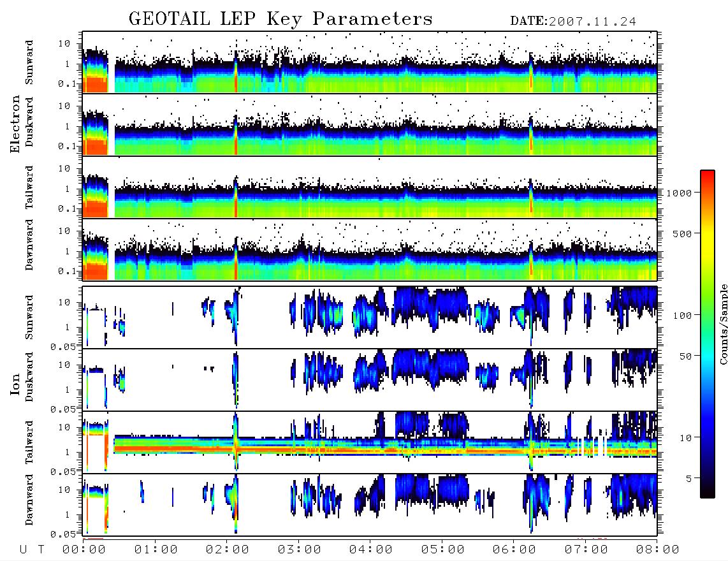Viewport: 728px width, 561px height.
Task: Click inside the Ion Dawnward spectrogram panel
Action: click(x=370, y=504)
